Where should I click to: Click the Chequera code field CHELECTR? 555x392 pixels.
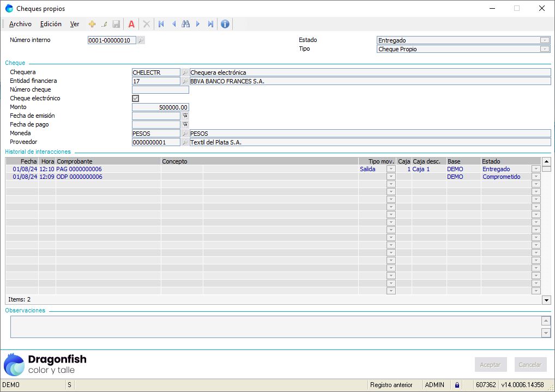[x=156, y=72]
